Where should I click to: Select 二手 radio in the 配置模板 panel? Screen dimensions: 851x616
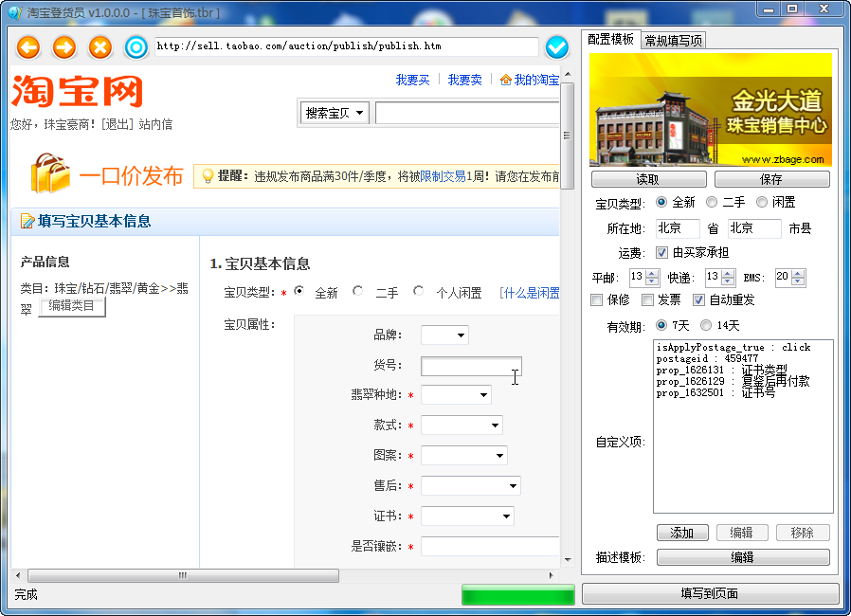(x=712, y=202)
